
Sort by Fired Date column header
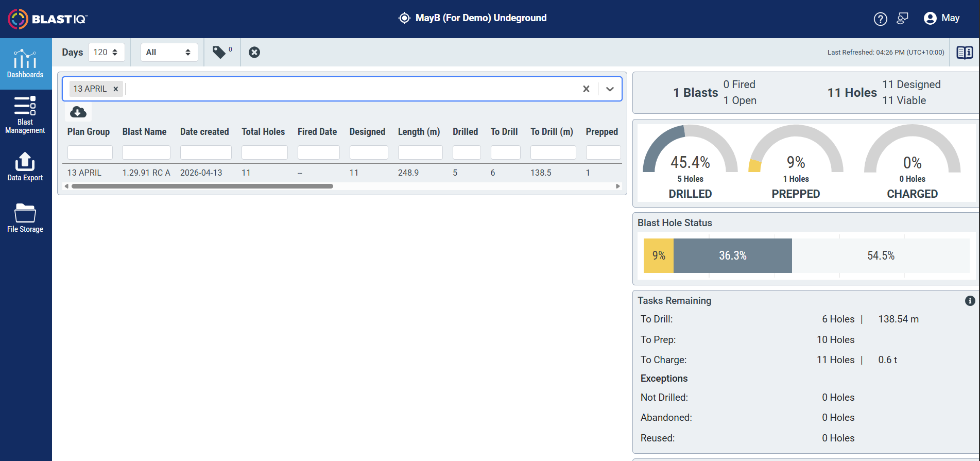pos(317,131)
